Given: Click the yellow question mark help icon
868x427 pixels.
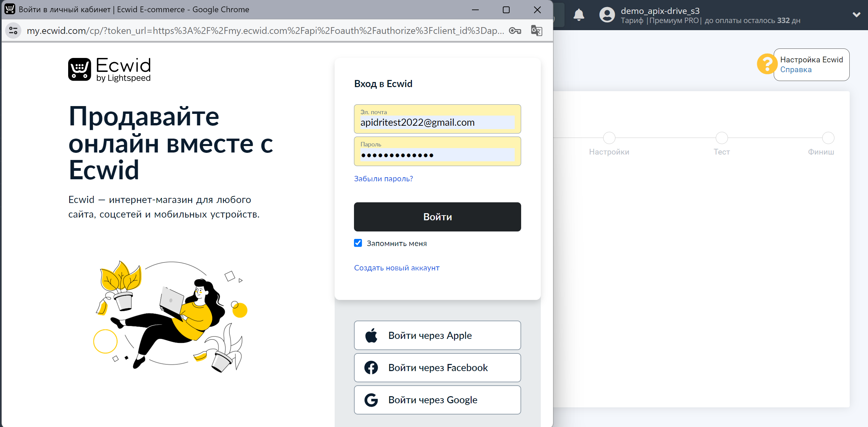Looking at the screenshot, I should click(x=767, y=64).
